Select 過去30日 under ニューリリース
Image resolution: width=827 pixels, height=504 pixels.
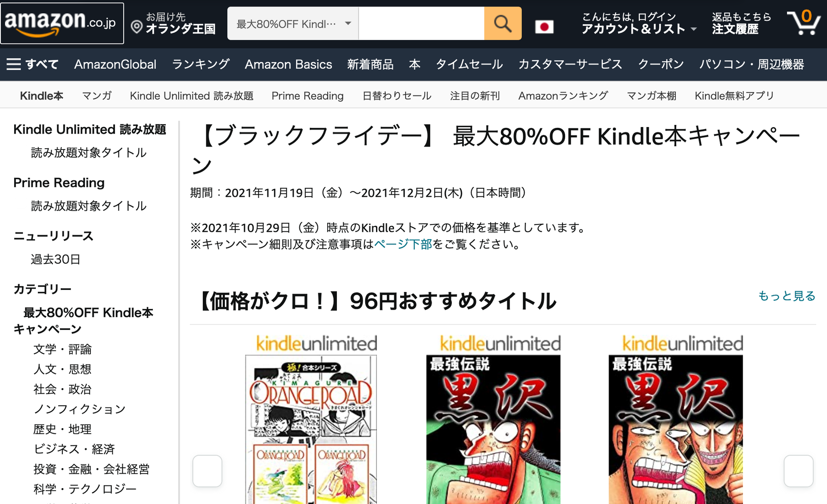(x=56, y=259)
